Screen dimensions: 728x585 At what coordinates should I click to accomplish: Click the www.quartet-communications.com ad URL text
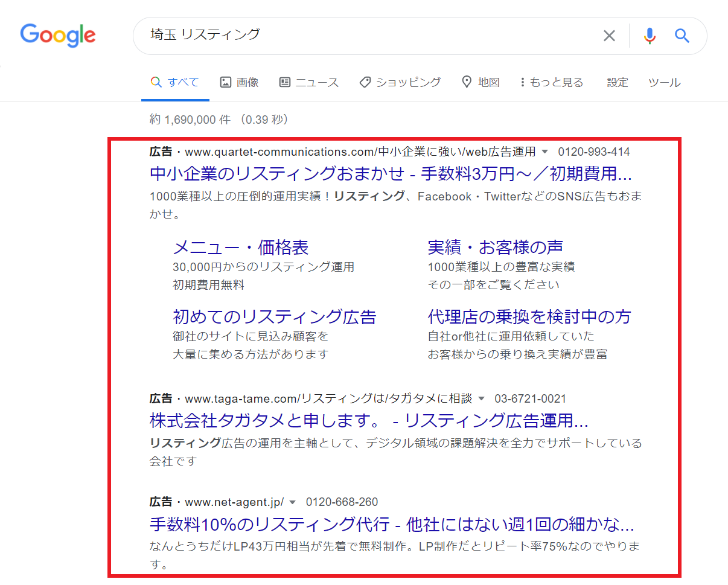pos(360,152)
